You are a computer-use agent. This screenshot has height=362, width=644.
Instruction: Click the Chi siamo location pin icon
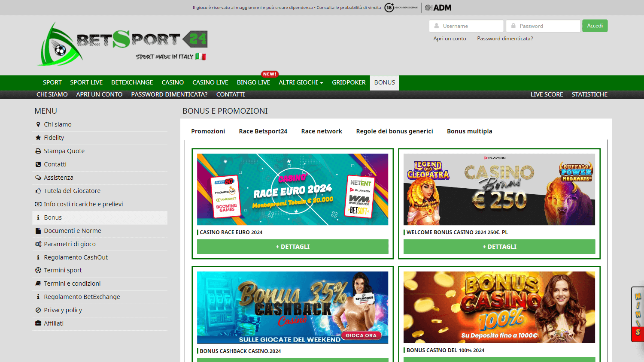click(x=38, y=124)
